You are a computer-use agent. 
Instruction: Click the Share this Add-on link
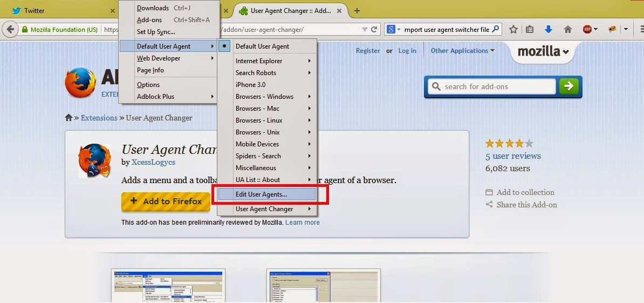(x=526, y=205)
